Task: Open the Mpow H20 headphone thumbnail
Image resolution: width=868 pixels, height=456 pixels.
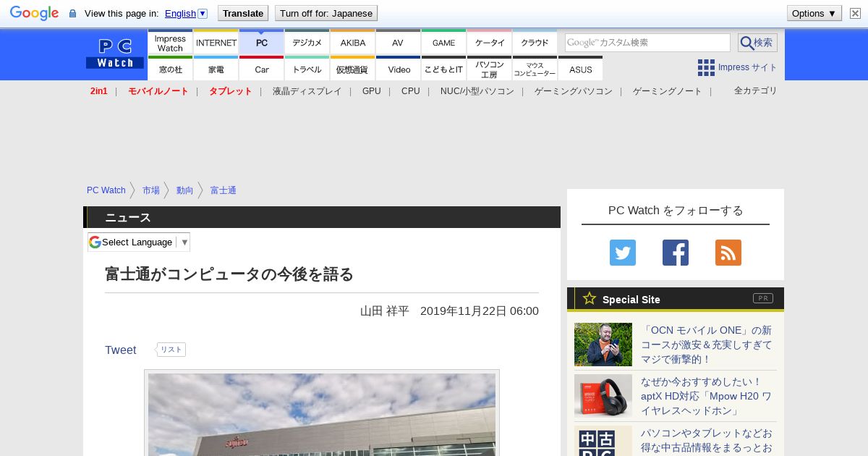Action: [603, 396]
